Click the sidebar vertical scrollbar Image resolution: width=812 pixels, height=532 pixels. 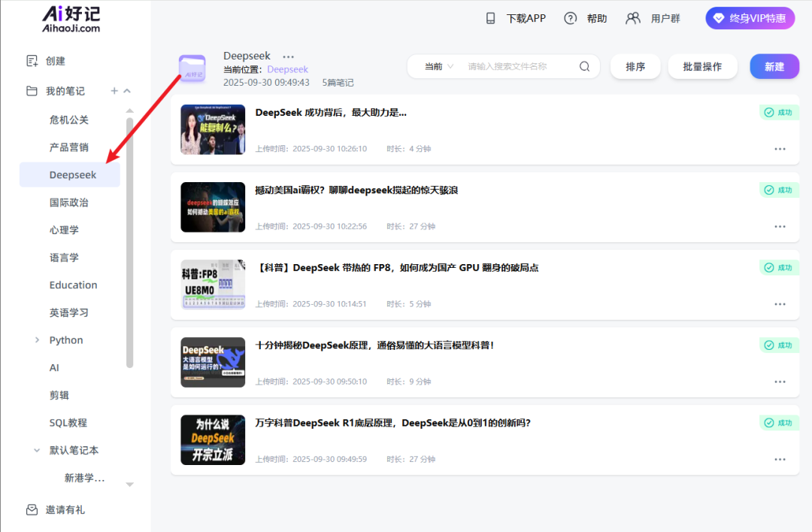(129, 241)
